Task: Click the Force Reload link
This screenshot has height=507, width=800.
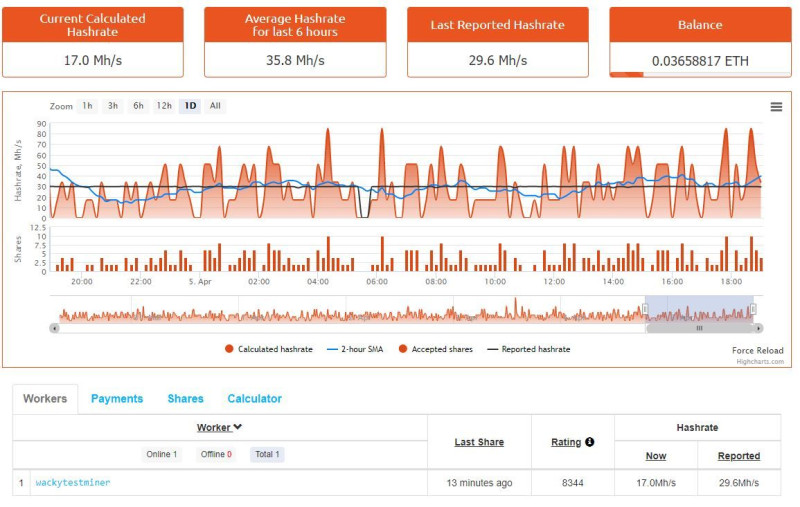Action: [x=758, y=350]
